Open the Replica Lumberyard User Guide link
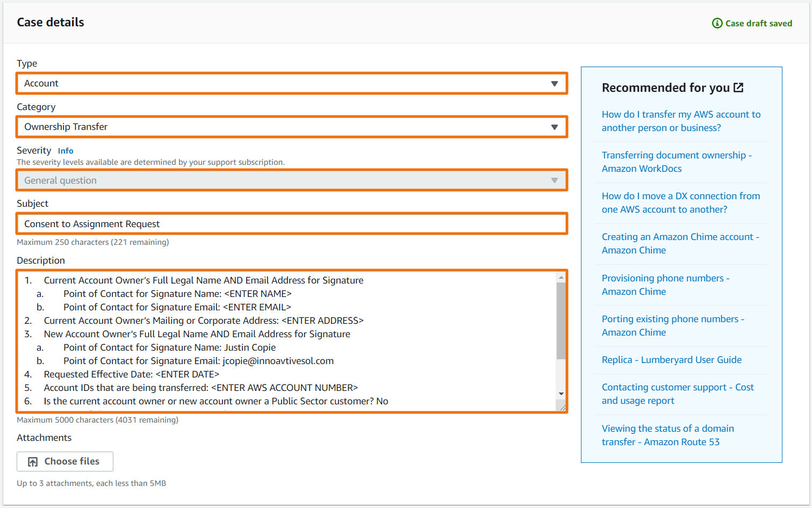 coord(671,360)
